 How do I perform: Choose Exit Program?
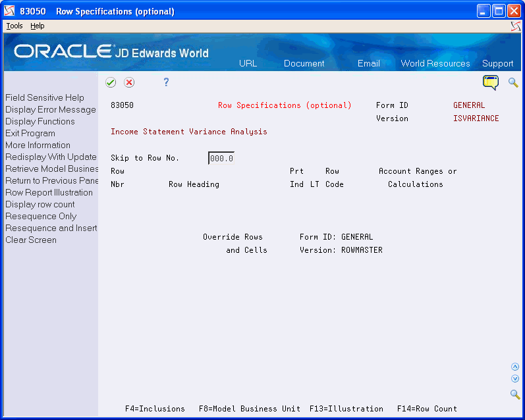pyautogui.click(x=30, y=133)
